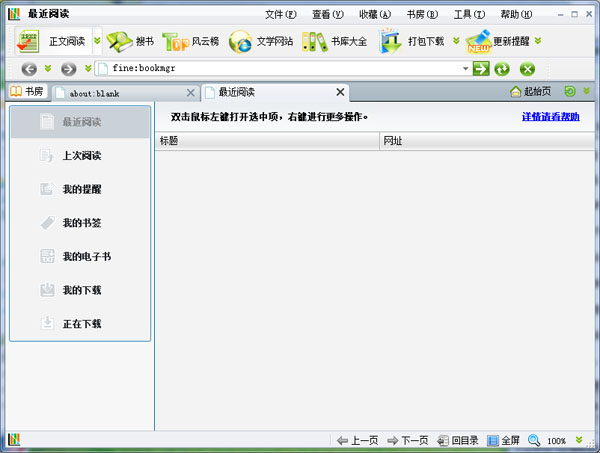Toggle 全屏 full screen mode

pos(503,441)
